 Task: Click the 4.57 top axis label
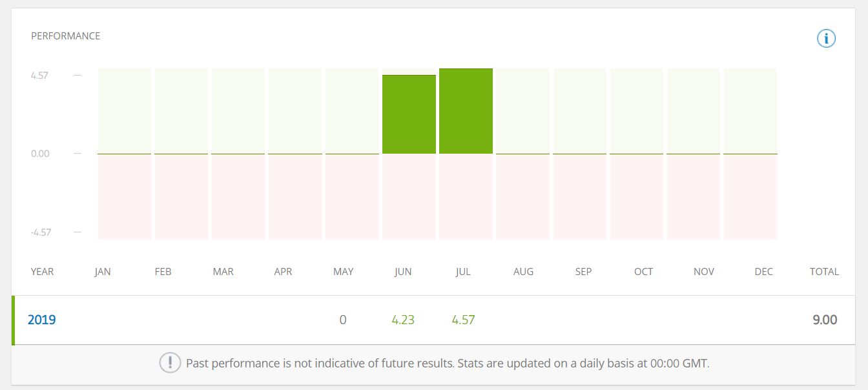pyautogui.click(x=39, y=76)
